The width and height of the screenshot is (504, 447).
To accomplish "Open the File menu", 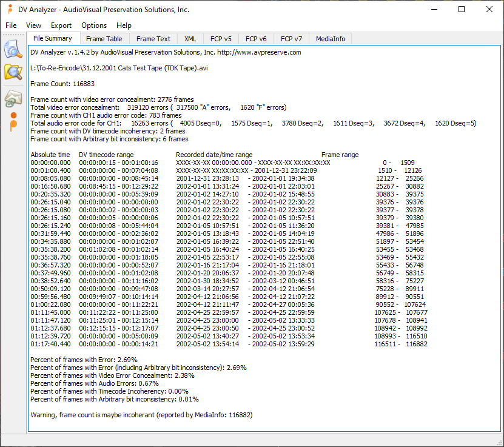I will point(11,25).
